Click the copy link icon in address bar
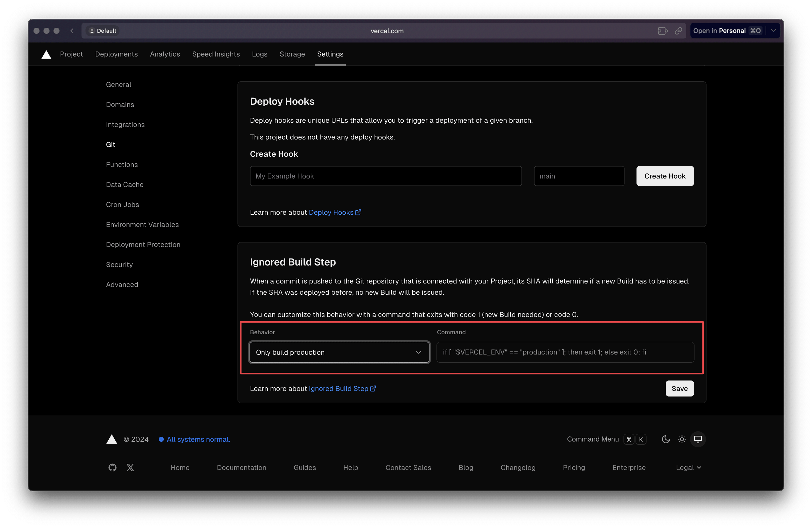This screenshot has height=528, width=812. tap(678, 31)
